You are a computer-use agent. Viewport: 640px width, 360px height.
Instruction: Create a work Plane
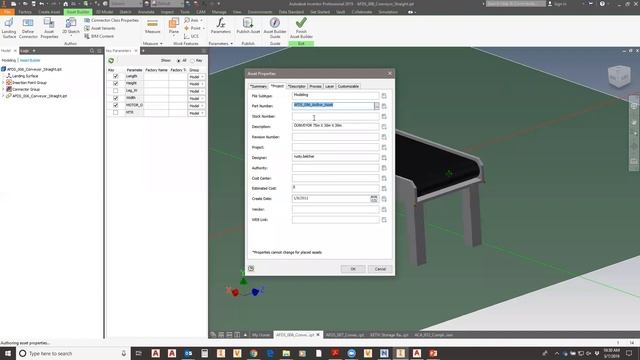pos(174,26)
